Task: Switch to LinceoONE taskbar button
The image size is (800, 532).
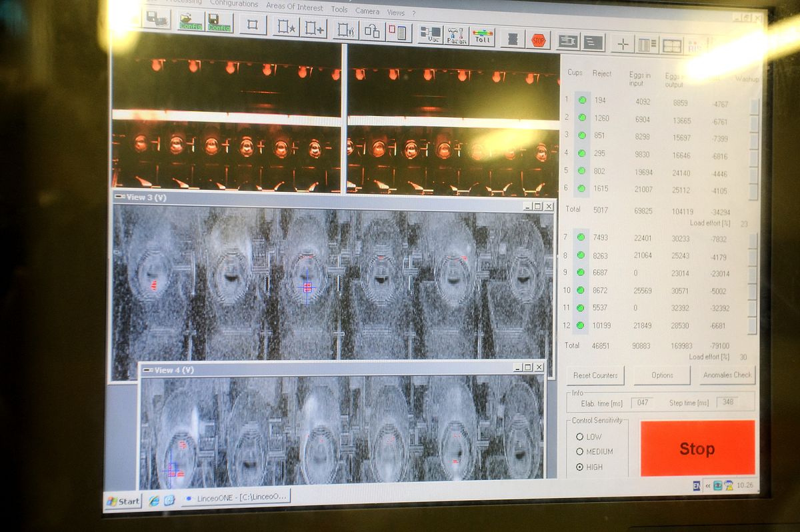Action: [235, 497]
